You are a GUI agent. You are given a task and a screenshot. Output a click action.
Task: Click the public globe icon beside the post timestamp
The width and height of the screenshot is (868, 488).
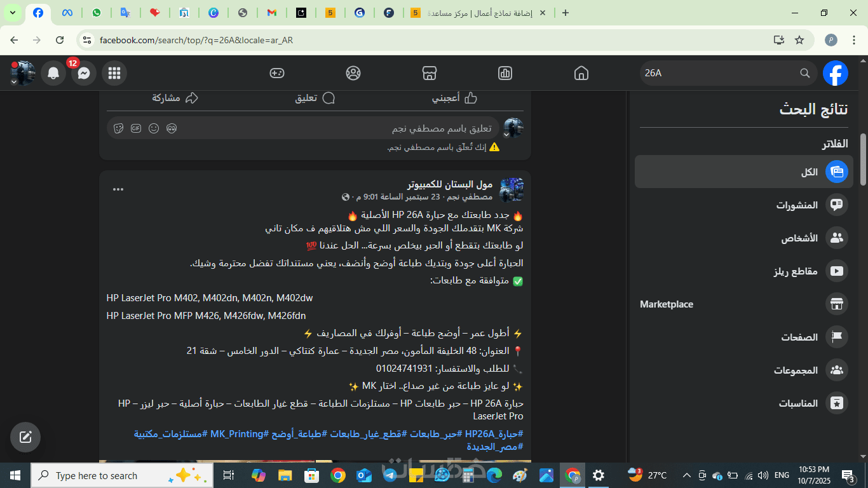point(346,197)
